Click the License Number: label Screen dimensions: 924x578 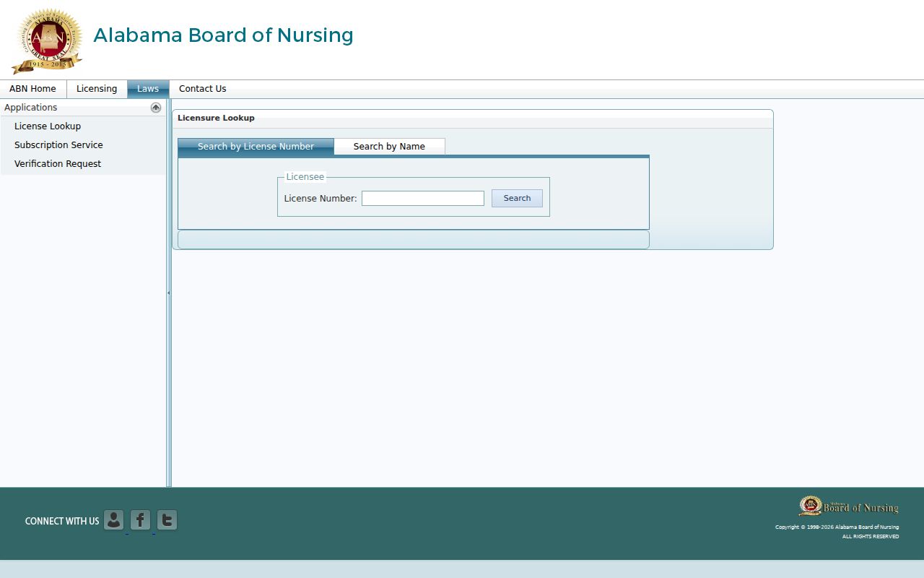(321, 199)
